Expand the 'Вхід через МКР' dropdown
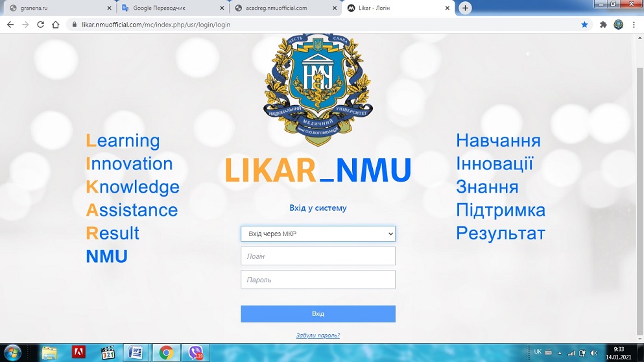Viewport: 644px width, 362px height. (x=318, y=234)
